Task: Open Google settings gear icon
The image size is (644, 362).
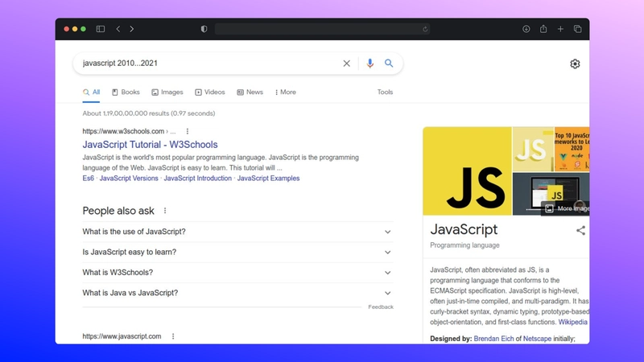Action: coord(575,64)
